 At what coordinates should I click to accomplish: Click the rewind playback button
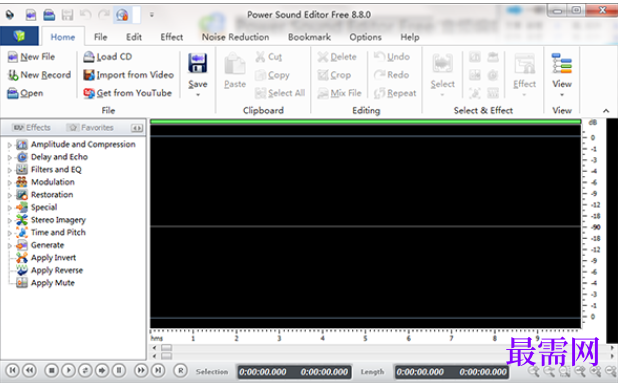[x=29, y=370]
